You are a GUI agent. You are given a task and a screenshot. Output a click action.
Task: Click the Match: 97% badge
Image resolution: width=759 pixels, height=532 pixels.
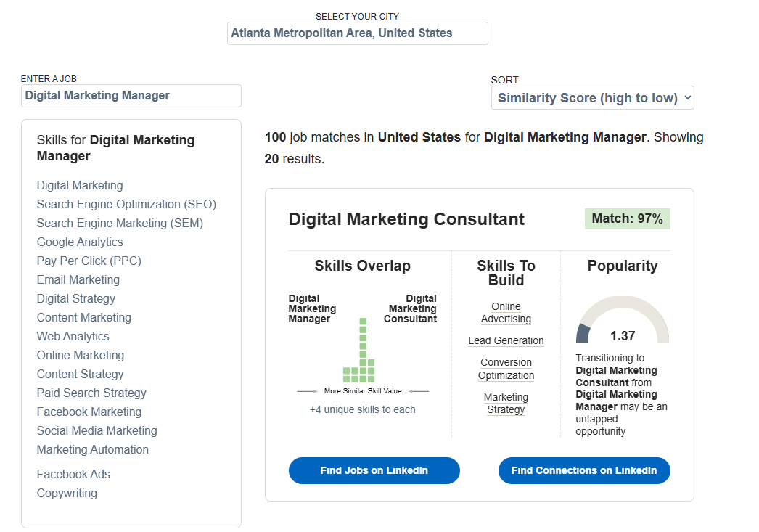coord(627,218)
